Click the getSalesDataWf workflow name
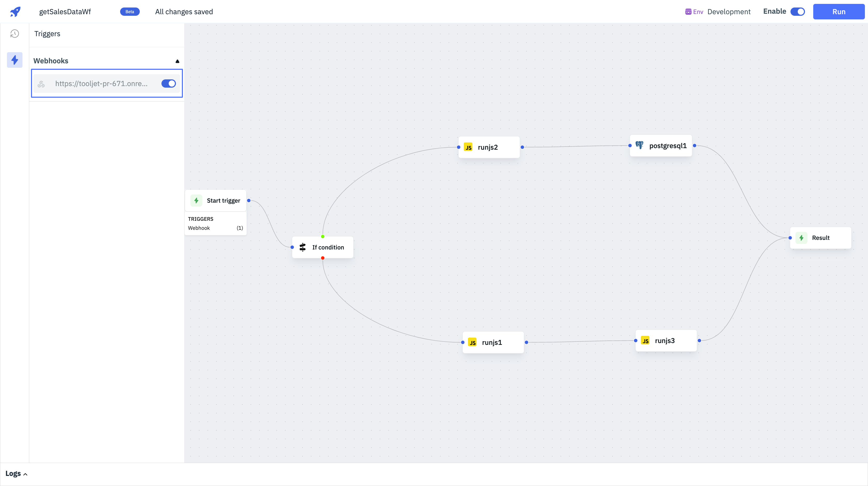This screenshot has width=868, height=486. [65, 12]
